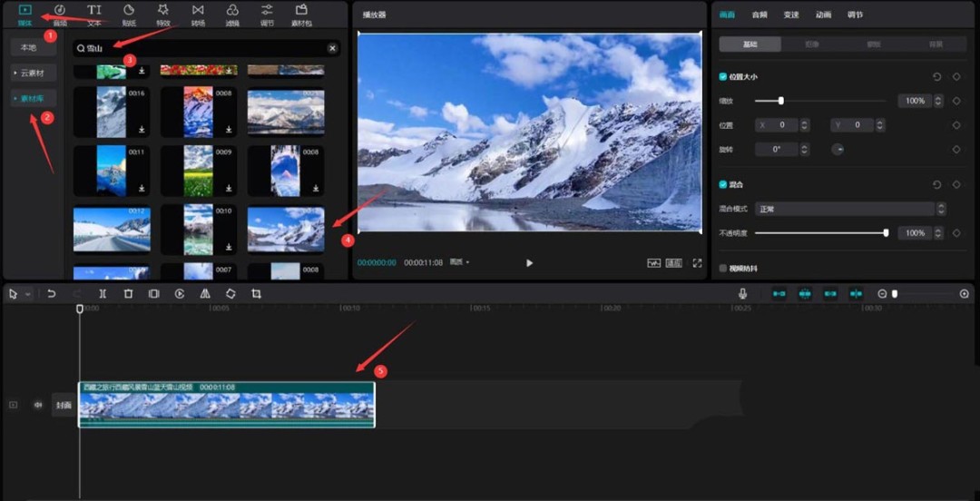Viewport: 980px width, 501px height.
Task: Switch to the 动画 (Animation) tab
Action: [x=823, y=15]
